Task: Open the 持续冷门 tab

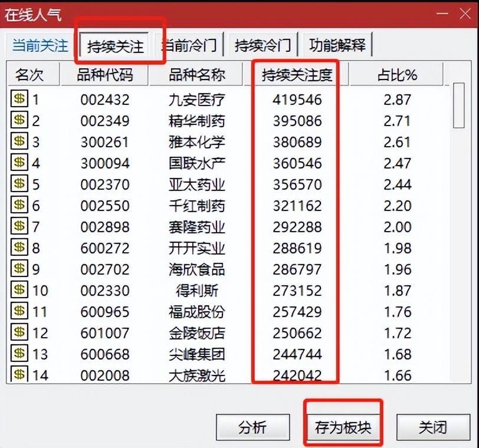Action: pos(263,45)
